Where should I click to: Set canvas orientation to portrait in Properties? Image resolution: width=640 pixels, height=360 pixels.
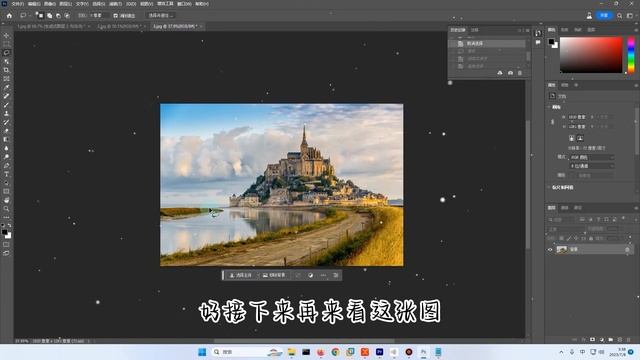571,138
